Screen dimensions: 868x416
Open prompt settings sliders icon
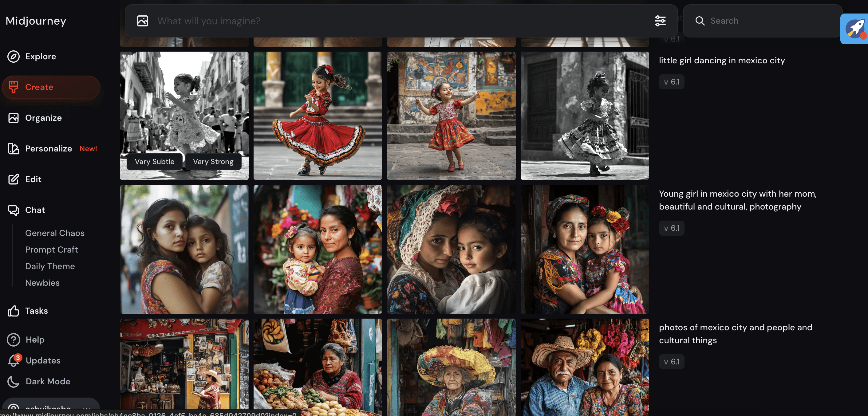(660, 21)
